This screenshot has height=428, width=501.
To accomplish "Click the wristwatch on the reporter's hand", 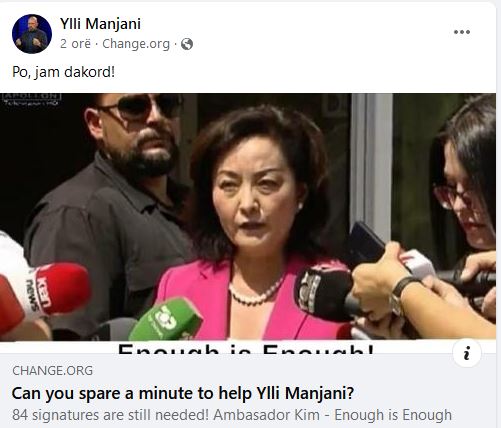I will [402, 295].
